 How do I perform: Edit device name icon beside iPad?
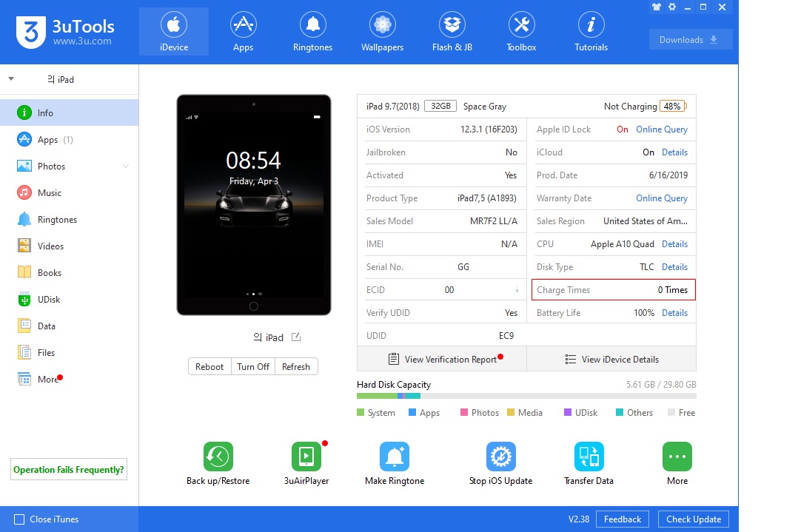click(x=295, y=337)
